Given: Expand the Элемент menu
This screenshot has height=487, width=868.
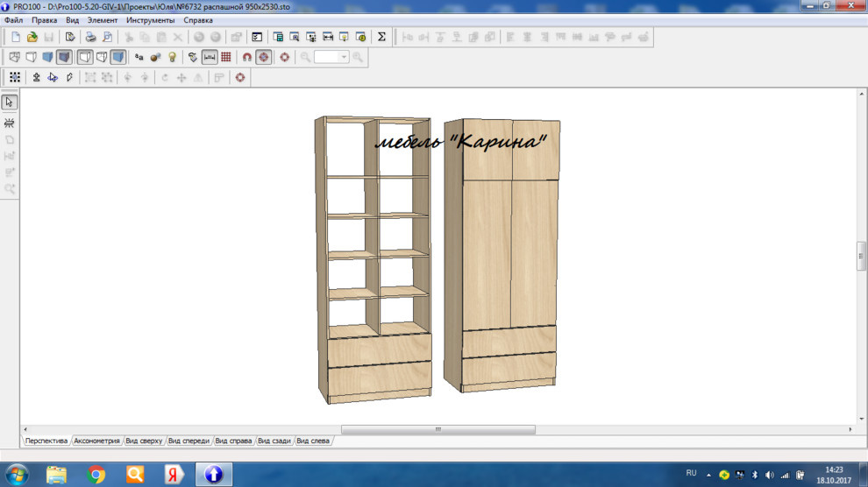Looking at the screenshot, I should pyautogui.click(x=103, y=20).
